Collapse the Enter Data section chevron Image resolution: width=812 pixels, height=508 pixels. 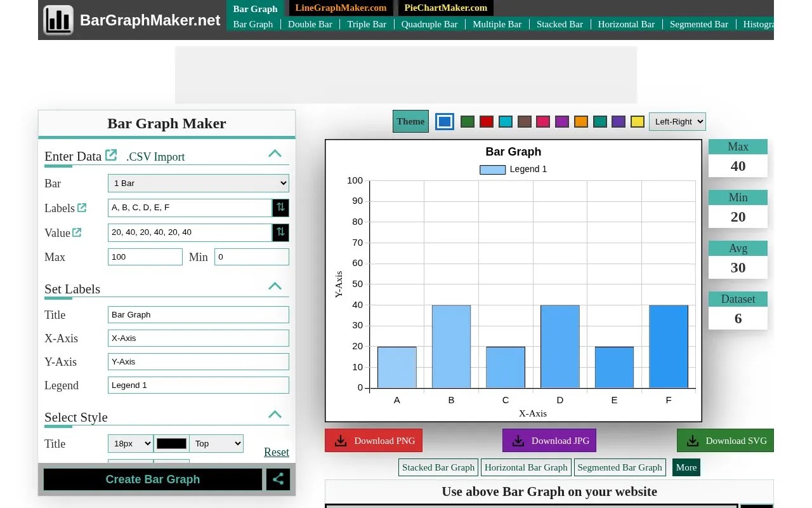(275, 153)
